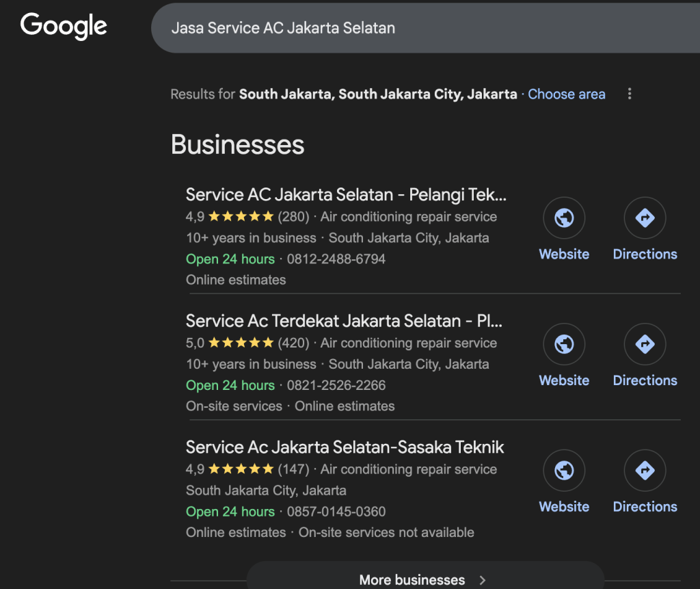The height and width of the screenshot is (589, 700).
Task: Expand More businesses list
Action: [412, 579]
